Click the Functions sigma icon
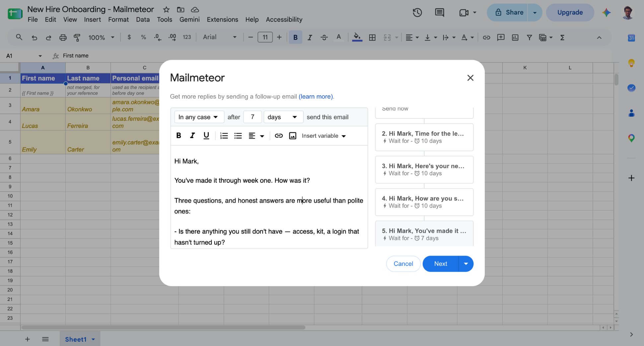This screenshot has height=346, width=644. pos(562,37)
